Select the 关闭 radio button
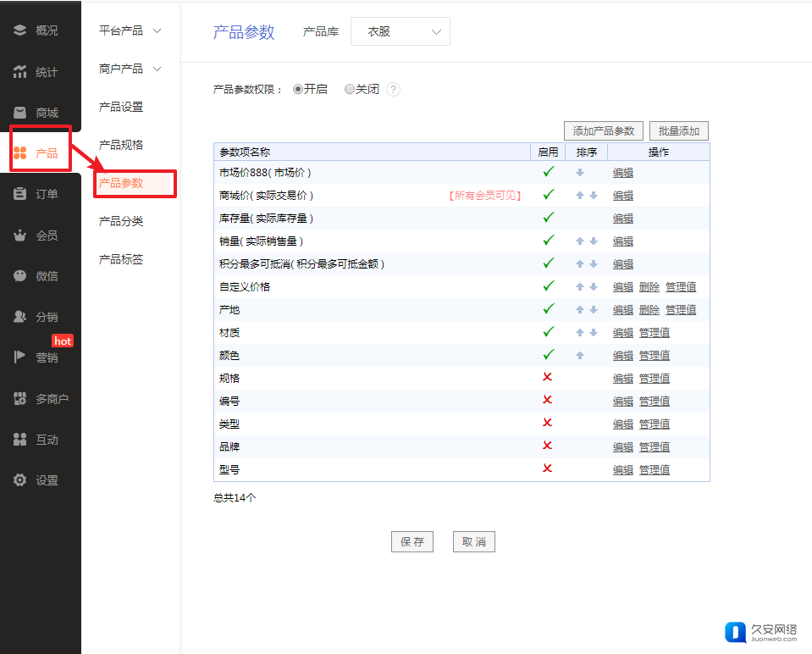The width and height of the screenshot is (812, 654). (x=349, y=89)
